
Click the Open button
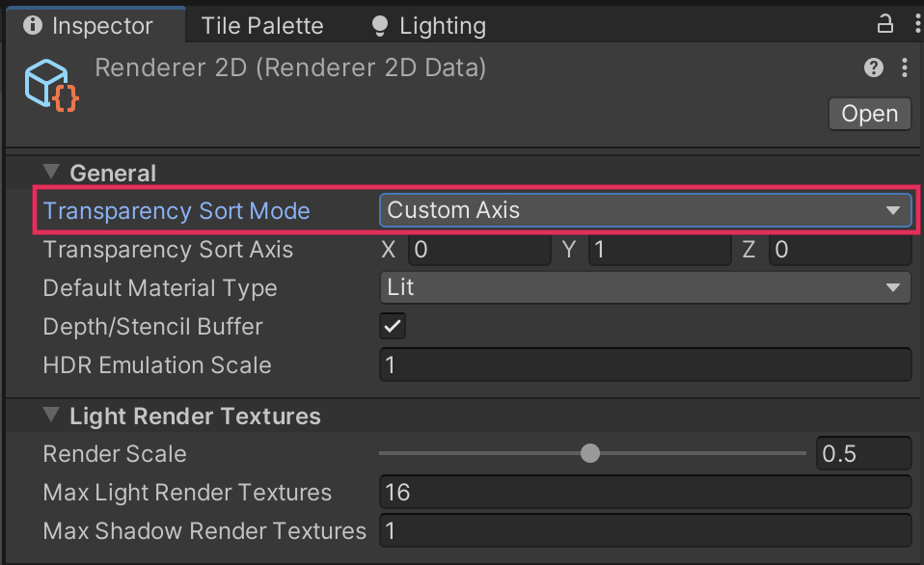point(869,114)
